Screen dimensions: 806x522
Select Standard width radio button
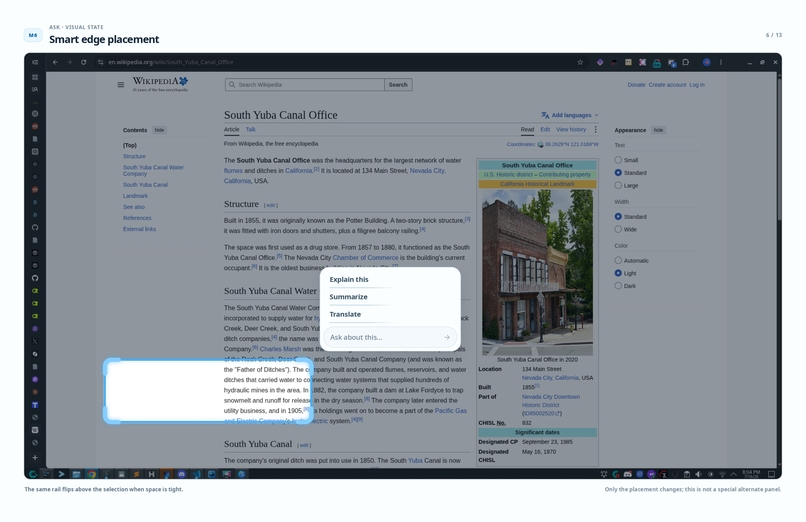618,216
